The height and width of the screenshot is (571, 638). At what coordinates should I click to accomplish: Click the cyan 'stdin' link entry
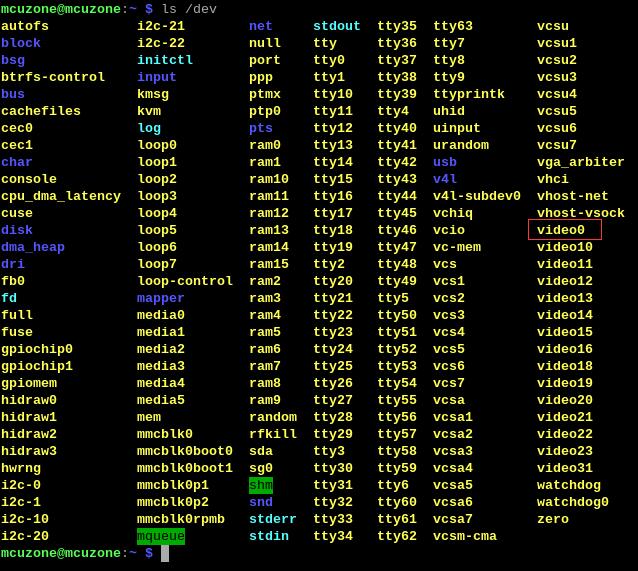[269, 536]
